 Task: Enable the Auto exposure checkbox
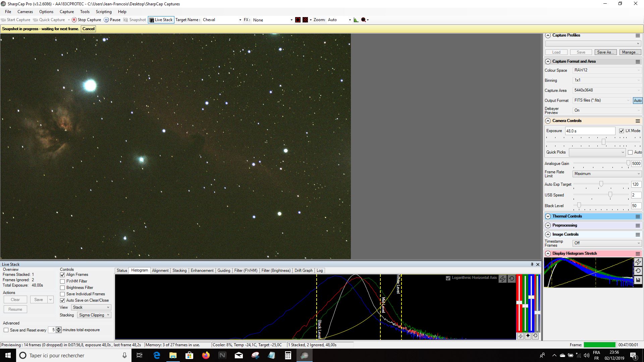coord(630,152)
